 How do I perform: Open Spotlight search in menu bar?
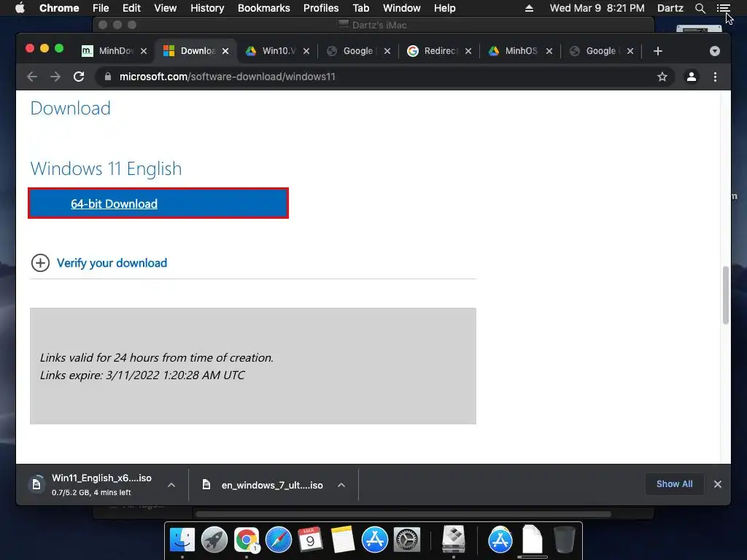[700, 8]
